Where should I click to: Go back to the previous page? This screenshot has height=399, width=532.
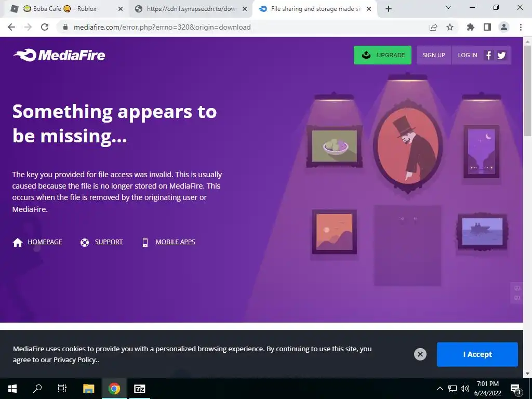[x=11, y=27]
